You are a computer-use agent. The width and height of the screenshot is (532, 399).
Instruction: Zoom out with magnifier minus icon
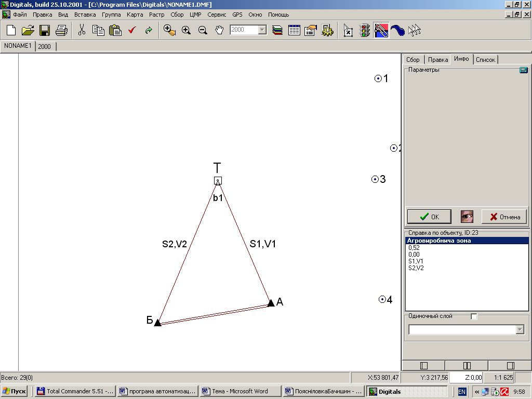(203, 31)
